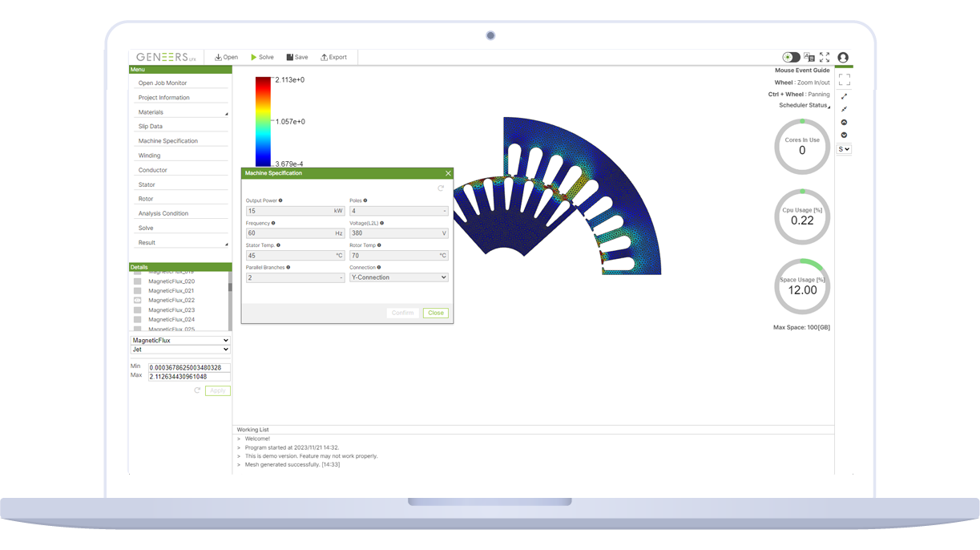Open the MagneticFlux result type dropdown
Viewport: 980px width, 550px height.
[x=180, y=341]
